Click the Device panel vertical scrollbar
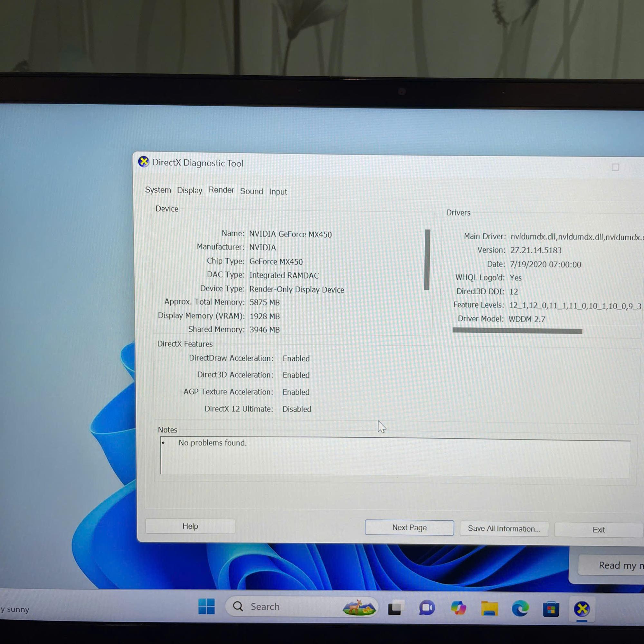 427,260
